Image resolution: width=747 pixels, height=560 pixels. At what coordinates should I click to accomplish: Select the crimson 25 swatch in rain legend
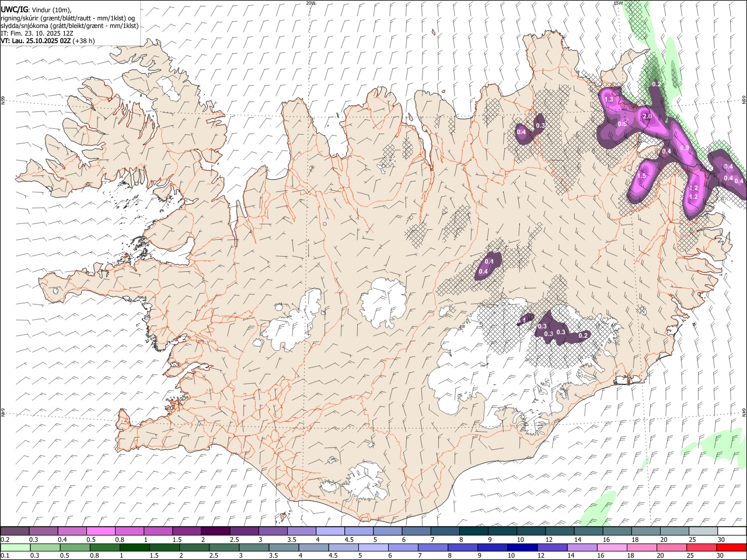coord(701,548)
